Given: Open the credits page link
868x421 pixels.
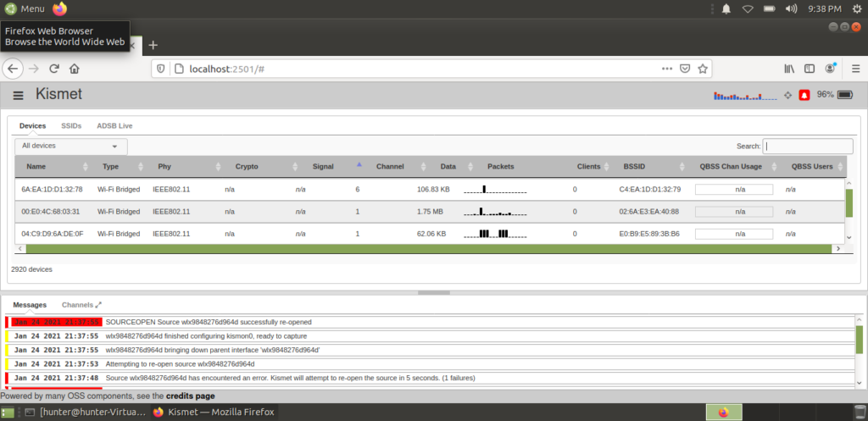Looking at the screenshot, I should point(191,396).
